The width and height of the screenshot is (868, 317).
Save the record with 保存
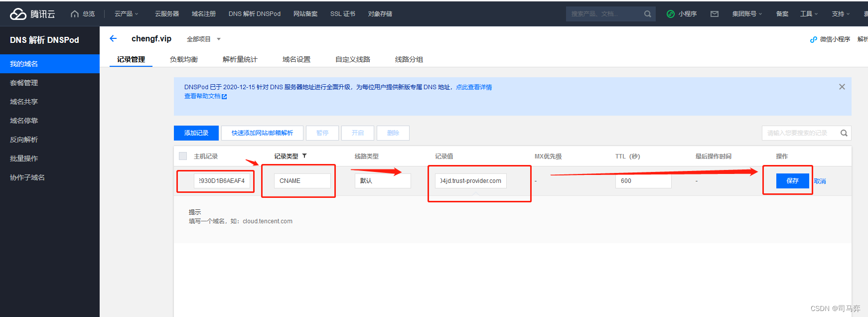point(792,181)
